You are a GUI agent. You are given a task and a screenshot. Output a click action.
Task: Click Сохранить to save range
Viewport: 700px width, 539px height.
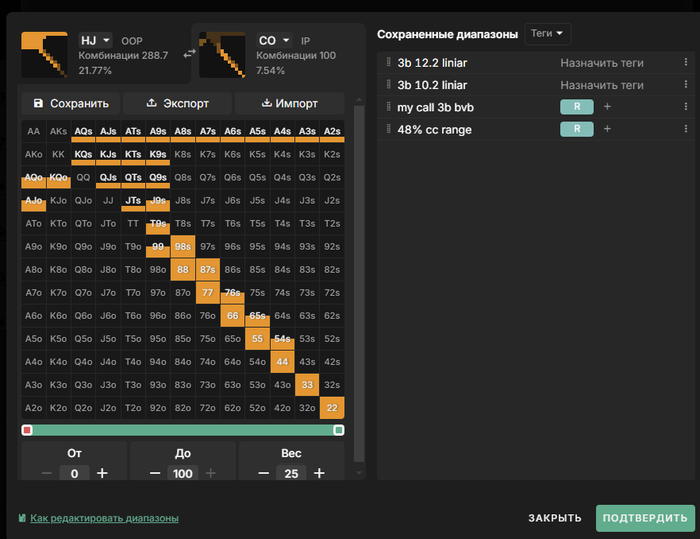(x=71, y=104)
